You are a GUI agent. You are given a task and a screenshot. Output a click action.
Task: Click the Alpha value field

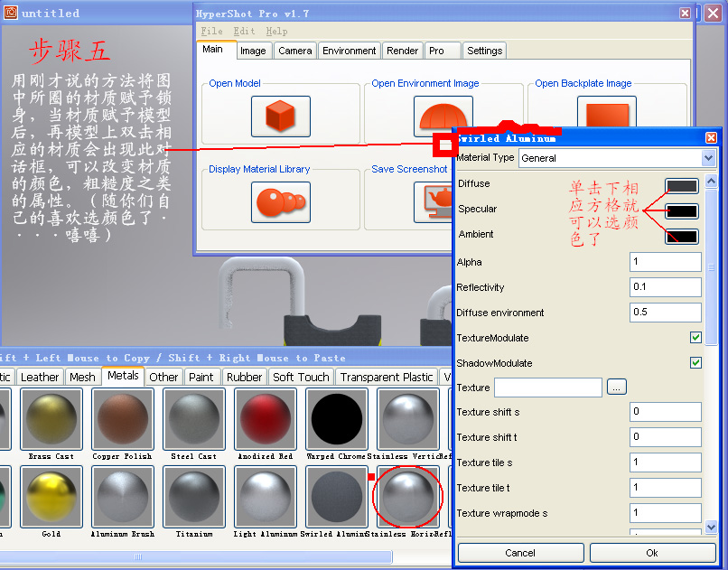[x=666, y=262]
